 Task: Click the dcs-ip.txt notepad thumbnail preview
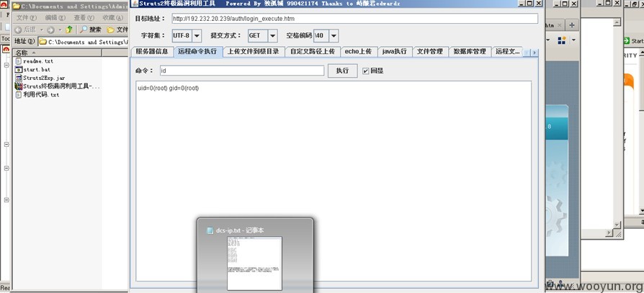click(x=254, y=263)
